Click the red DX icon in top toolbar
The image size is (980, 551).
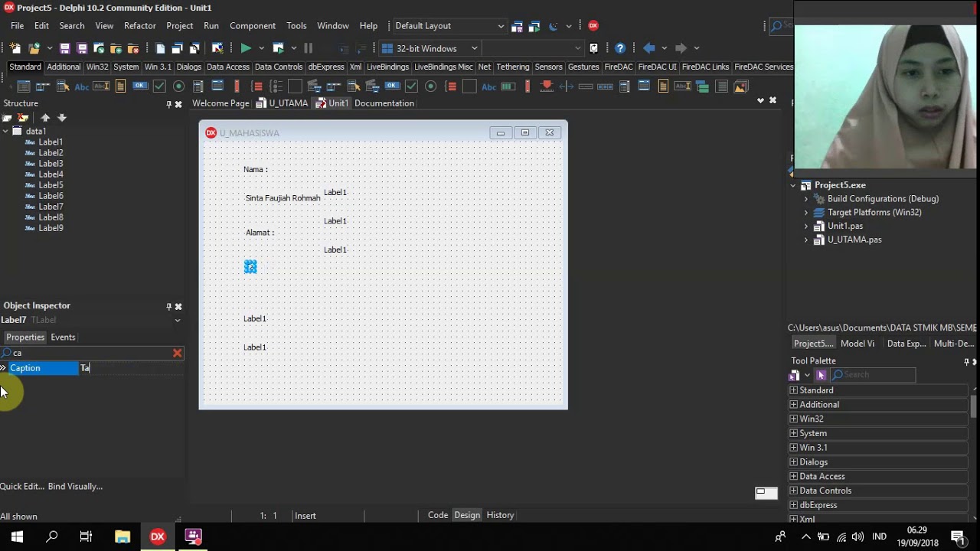[x=593, y=25]
